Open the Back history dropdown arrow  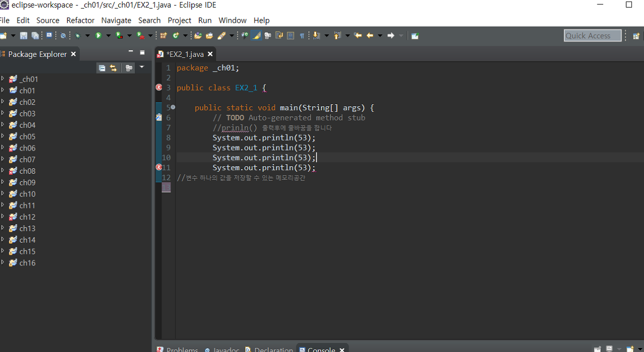tap(380, 36)
